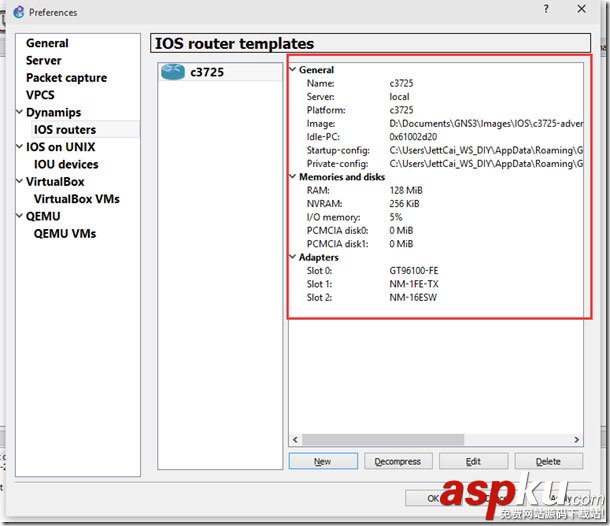Click the Slot 0 value GT96100-FE
The width and height of the screenshot is (610, 526).
pyautogui.click(x=414, y=270)
